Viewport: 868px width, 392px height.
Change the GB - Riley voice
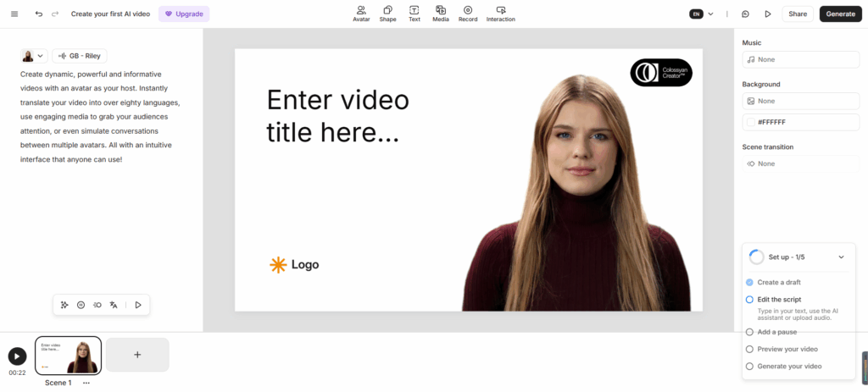pyautogui.click(x=80, y=56)
